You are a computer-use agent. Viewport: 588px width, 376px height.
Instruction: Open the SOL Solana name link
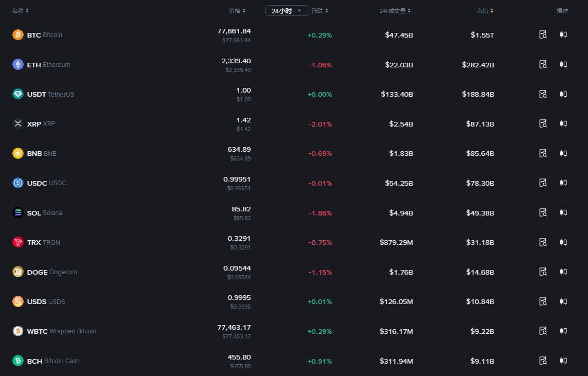click(x=45, y=213)
